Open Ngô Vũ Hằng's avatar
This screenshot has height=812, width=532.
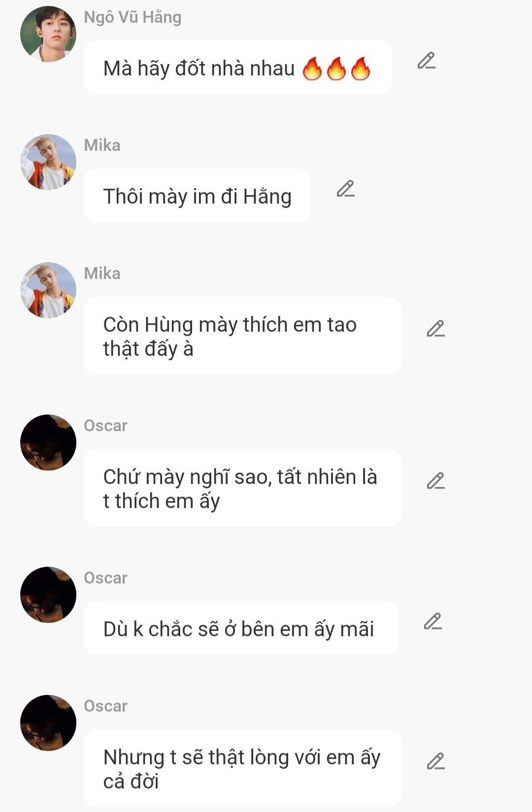(x=48, y=34)
